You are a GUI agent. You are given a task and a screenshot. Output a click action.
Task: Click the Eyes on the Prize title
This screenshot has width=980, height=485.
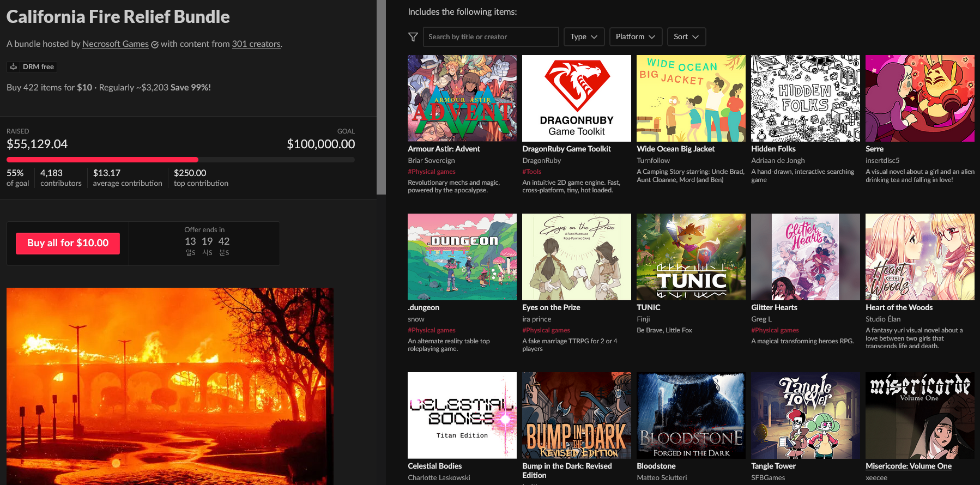(x=551, y=307)
